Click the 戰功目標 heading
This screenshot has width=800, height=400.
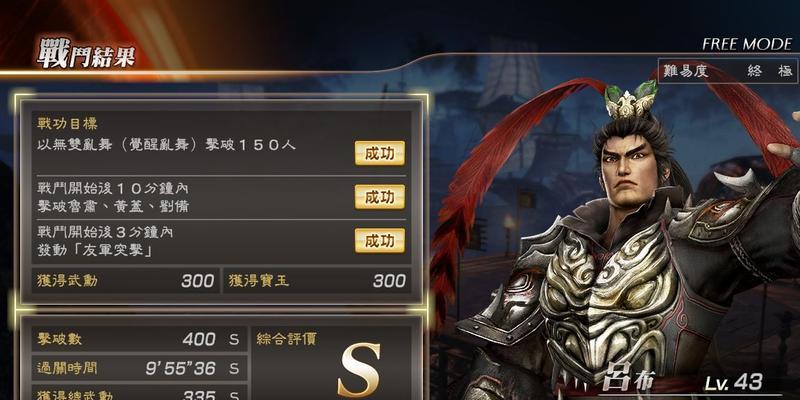[67, 123]
